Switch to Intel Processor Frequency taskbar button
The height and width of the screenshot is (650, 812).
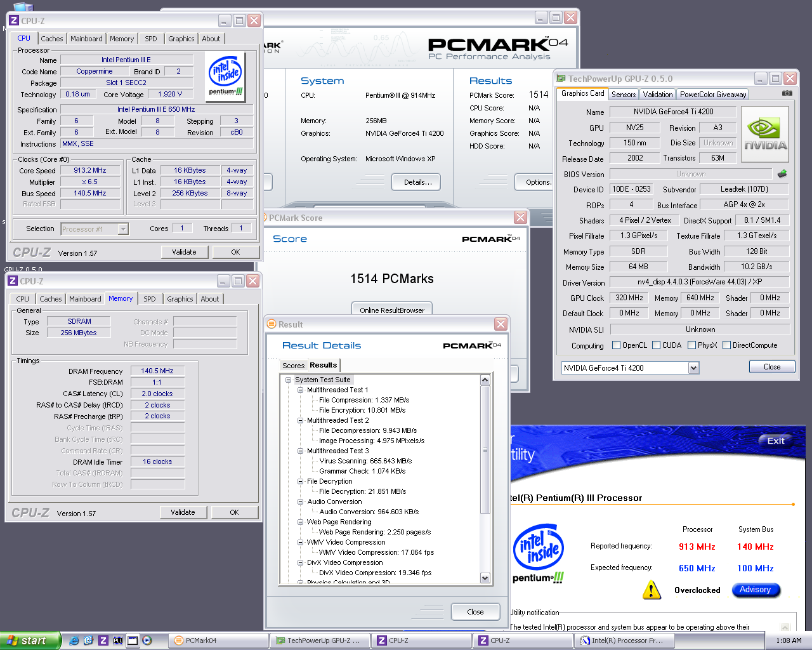[625, 640]
